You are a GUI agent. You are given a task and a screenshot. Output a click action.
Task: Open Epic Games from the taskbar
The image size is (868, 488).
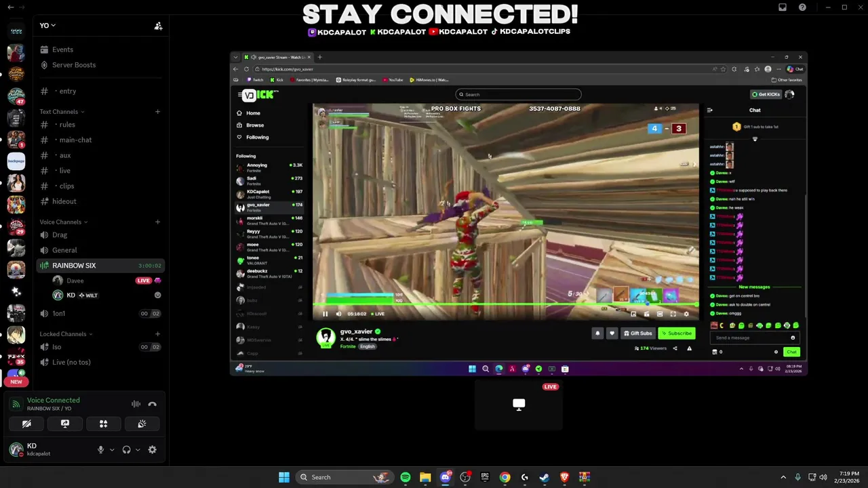click(x=485, y=477)
